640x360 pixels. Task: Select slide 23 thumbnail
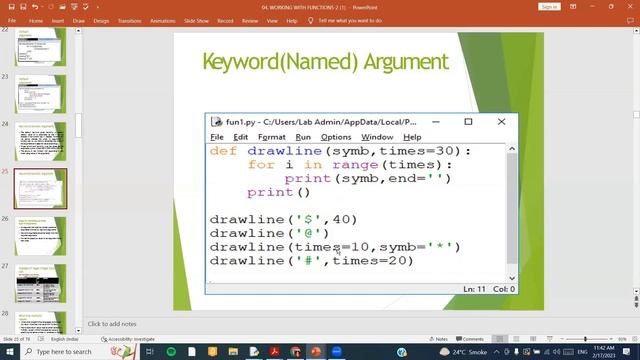tap(40, 94)
